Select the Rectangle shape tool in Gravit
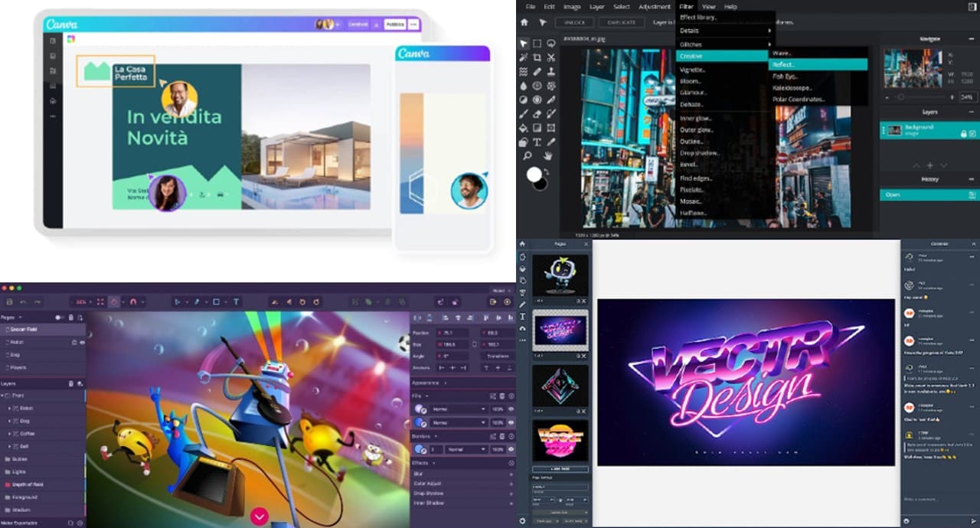Image resolution: width=980 pixels, height=528 pixels. 216,301
